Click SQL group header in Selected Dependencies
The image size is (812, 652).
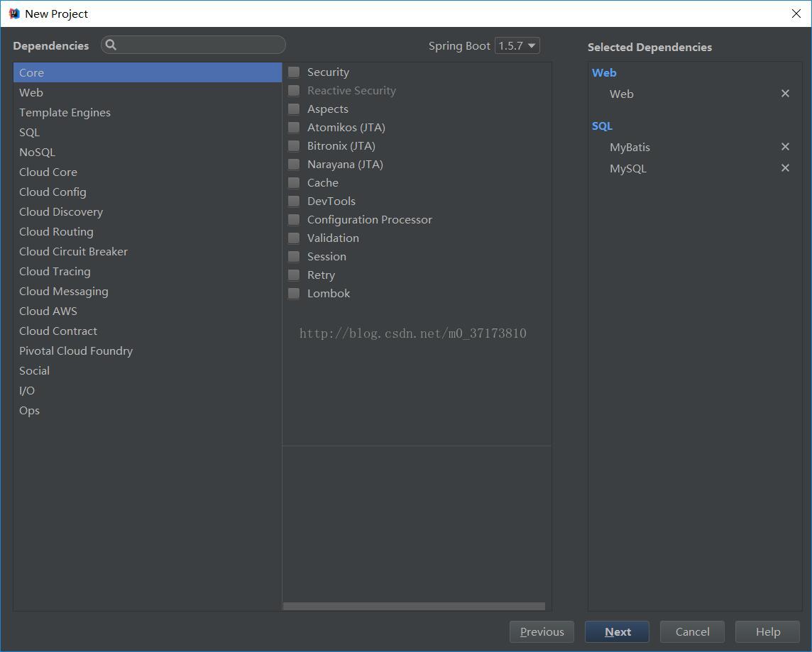point(602,126)
